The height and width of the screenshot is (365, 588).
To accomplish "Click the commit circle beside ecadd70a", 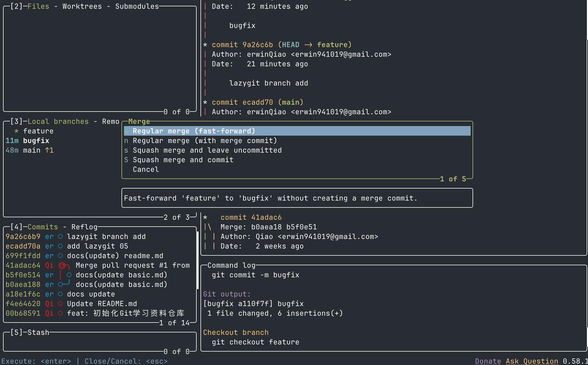I will coord(60,246).
